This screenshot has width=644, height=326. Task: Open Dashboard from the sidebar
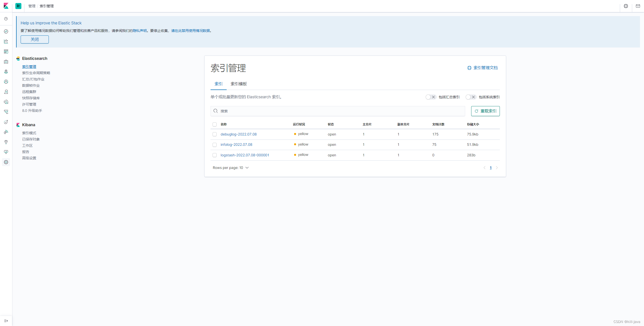pyautogui.click(x=6, y=52)
